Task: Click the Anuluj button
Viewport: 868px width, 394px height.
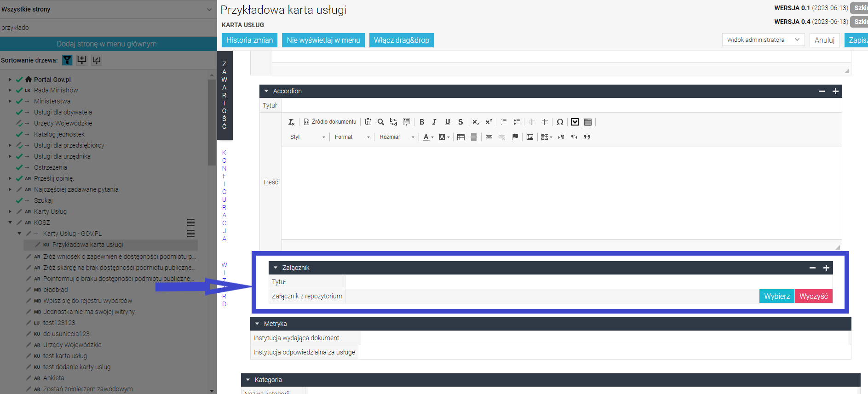Action: coord(824,40)
